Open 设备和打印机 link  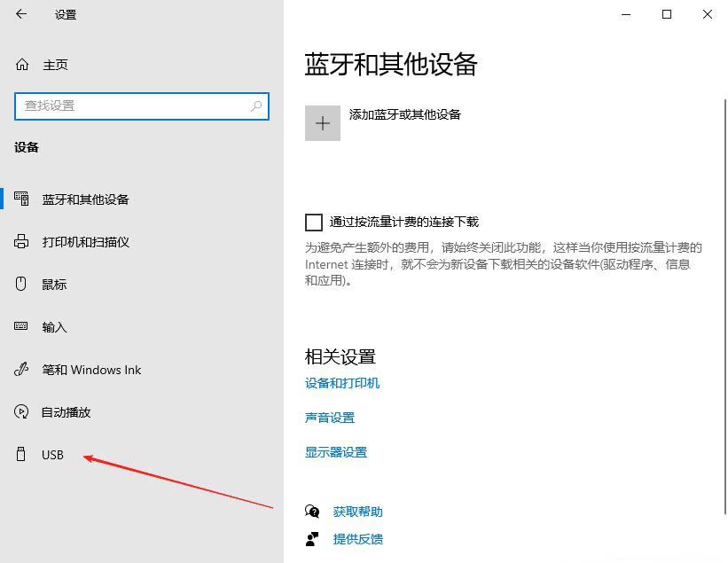342,383
